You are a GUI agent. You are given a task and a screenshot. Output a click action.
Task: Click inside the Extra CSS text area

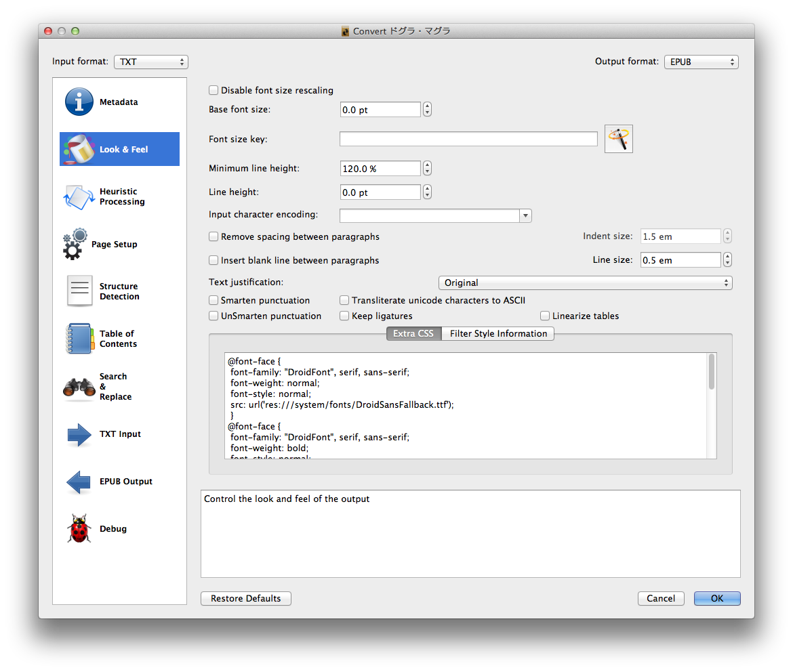tap(466, 406)
